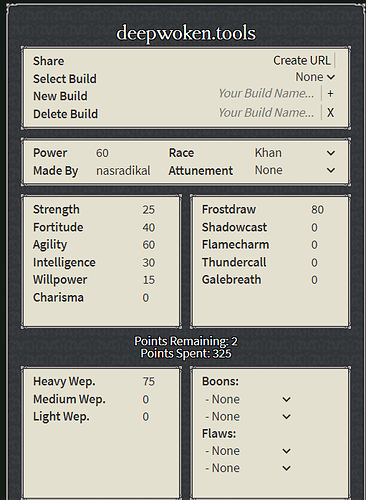Click the plus icon to add new build

point(330,94)
